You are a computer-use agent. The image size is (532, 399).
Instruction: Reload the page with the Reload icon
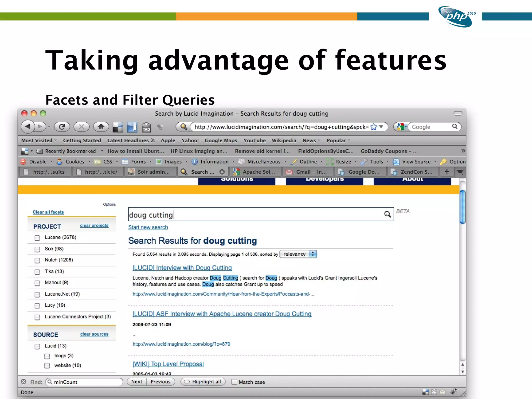tap(62, 127)
